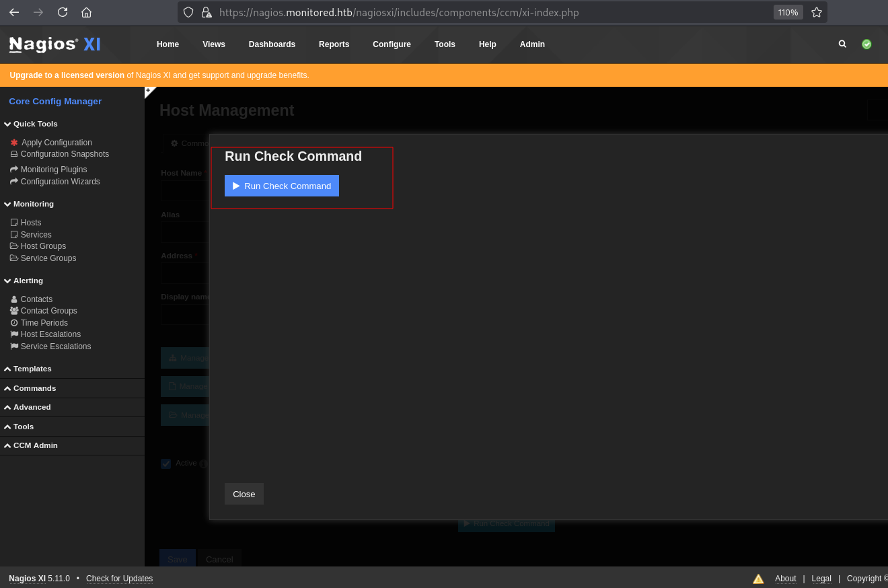888x588 pixels.
Task: Open the Views menu
Action: point(214,44)
